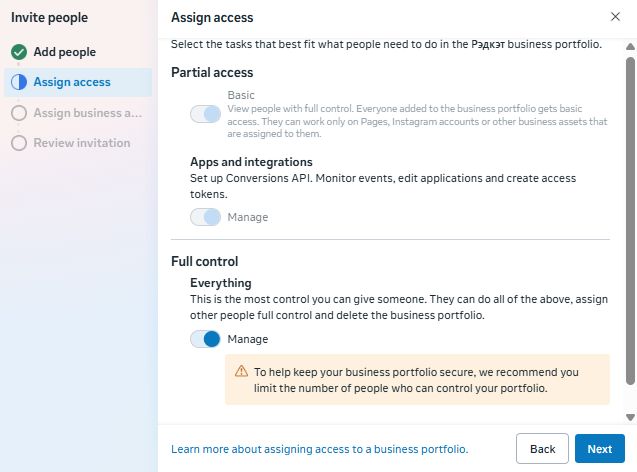The width and height of the screenshot is (637, 472).
Task: Click the warning triangle icon in the notice
Action: (241, 370)
